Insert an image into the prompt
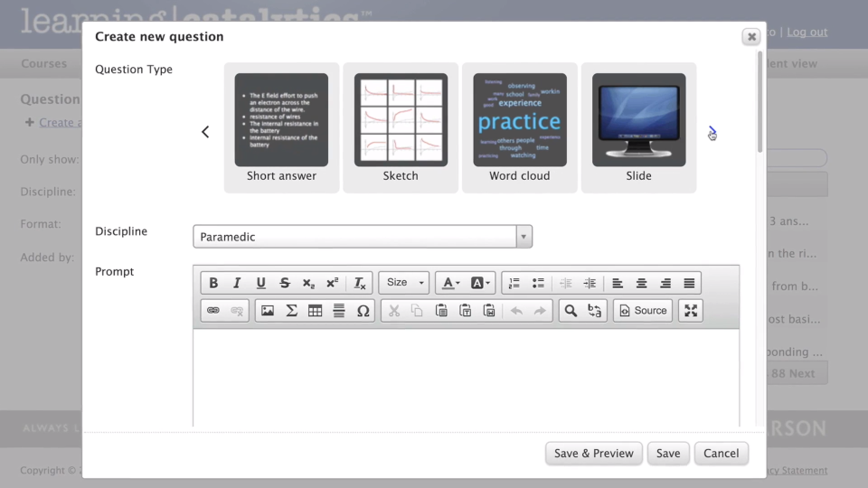This screenshot has width=868, height=488. point(268,310)
